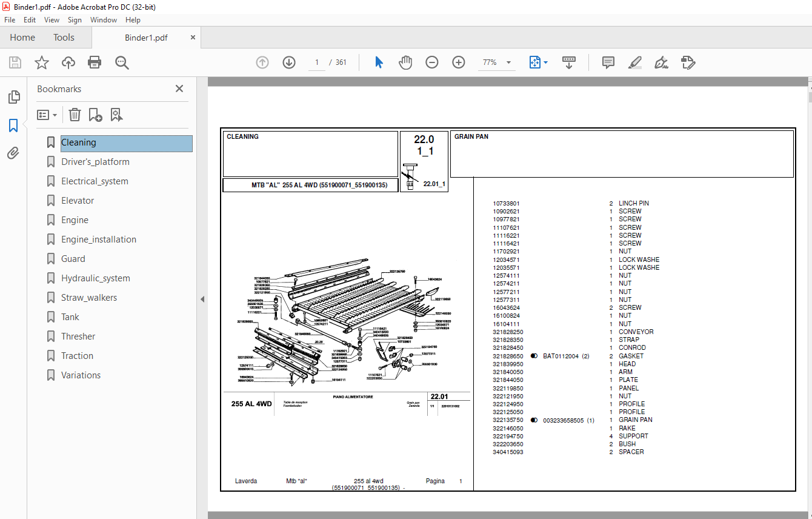Select the Binder1.pdf document tab
The width and height of the screenshot is (812, 519).
pos(146,38)
